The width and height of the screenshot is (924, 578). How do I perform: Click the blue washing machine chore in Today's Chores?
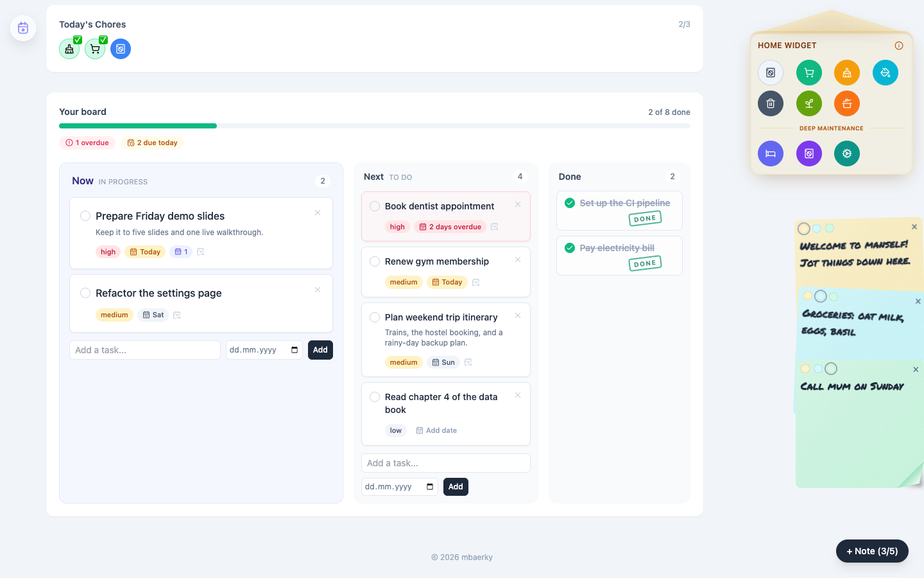121,49
